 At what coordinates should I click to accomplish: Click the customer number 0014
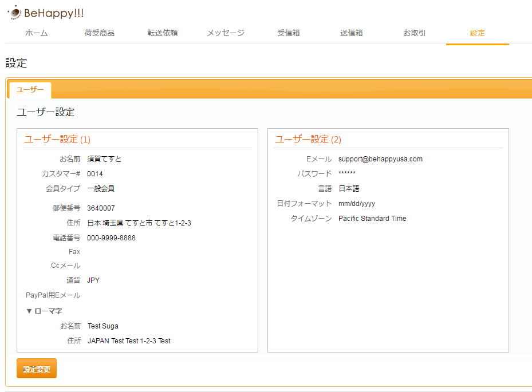(x=95, y=174)
